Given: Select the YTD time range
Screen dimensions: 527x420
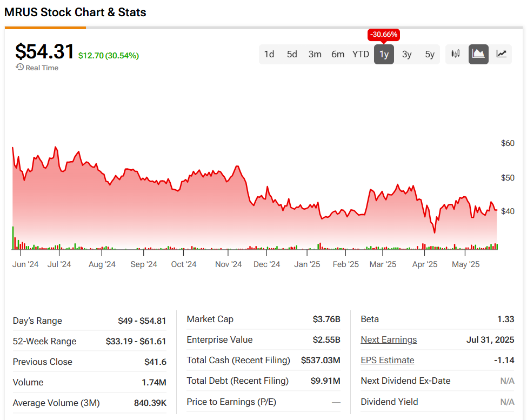Looking at the screenshot, I should pyautogui.click(x=361, y=54).
